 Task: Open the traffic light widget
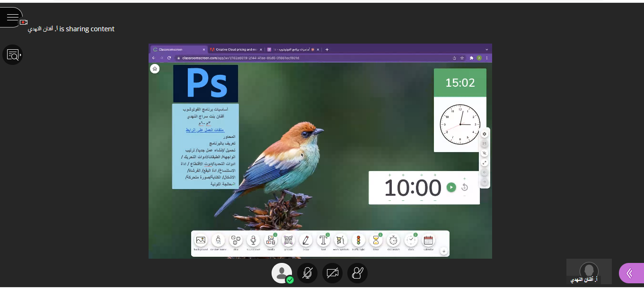coord(359,241)
